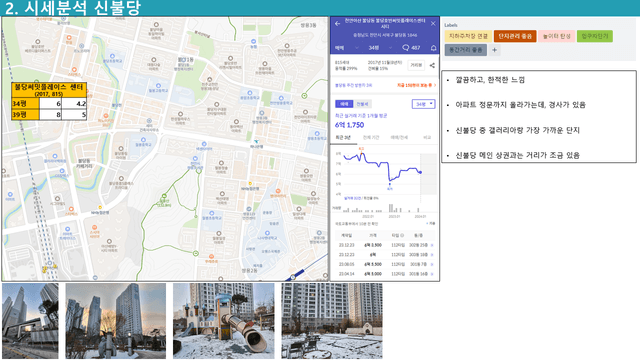Screen dimensions: 640x360
Task: Click the 거리뷰 street view button
Action: click(x=416, y=65)
